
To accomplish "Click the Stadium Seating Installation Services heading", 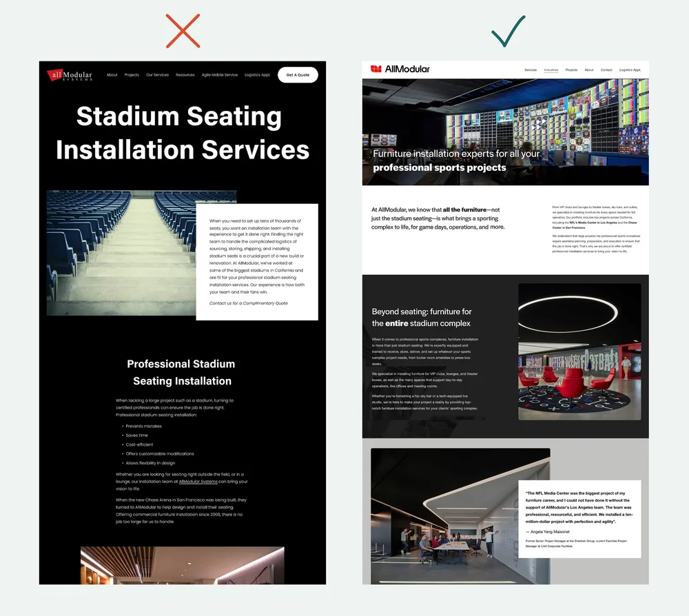I will 182,133.
